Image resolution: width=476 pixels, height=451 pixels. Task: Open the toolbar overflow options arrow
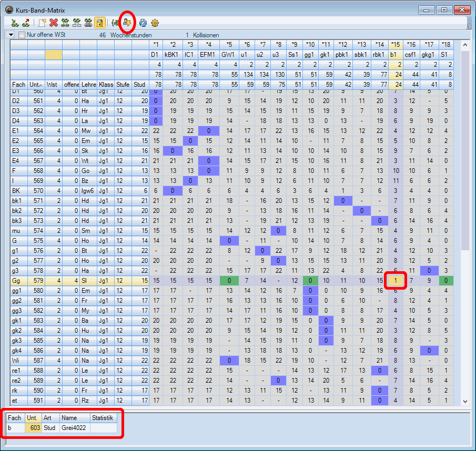tap(469, 26)
